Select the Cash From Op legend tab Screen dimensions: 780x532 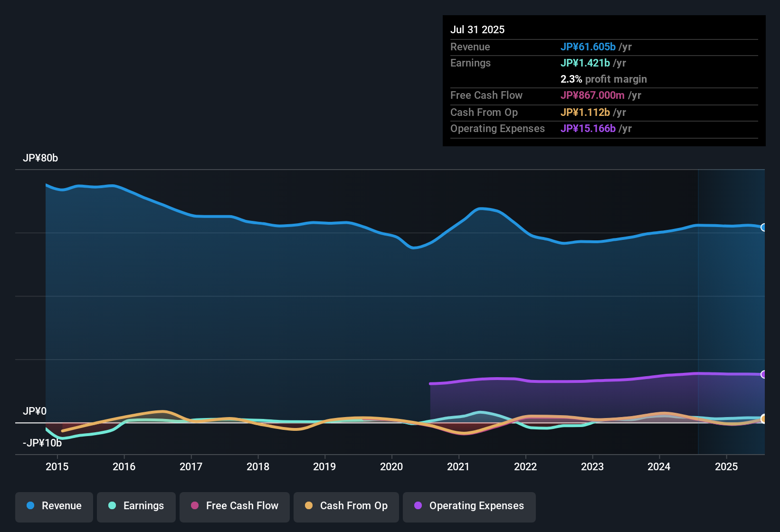(346, 506)
